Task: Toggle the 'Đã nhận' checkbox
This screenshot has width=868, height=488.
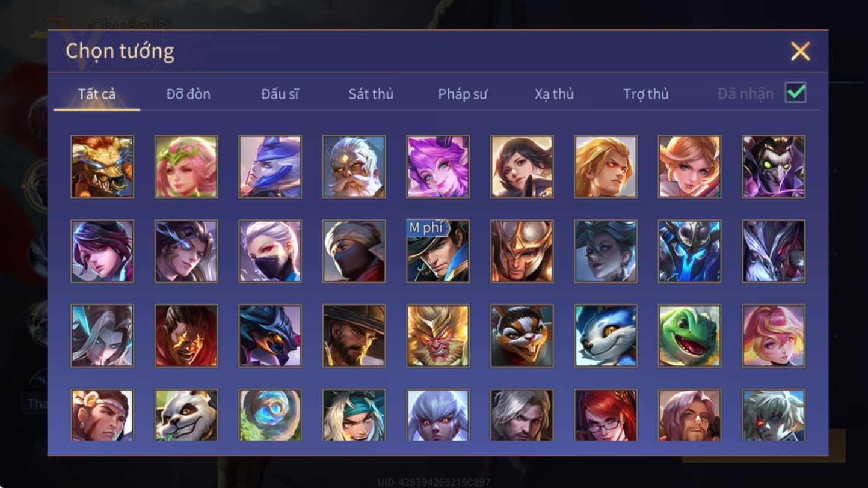Action: [795, 93]
